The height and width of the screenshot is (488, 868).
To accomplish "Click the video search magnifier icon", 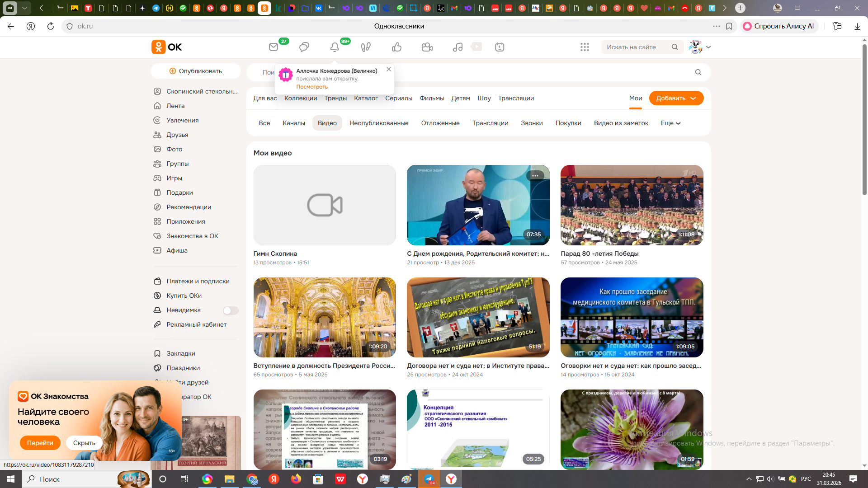I will pyautogui.click(x=698, y=72).
